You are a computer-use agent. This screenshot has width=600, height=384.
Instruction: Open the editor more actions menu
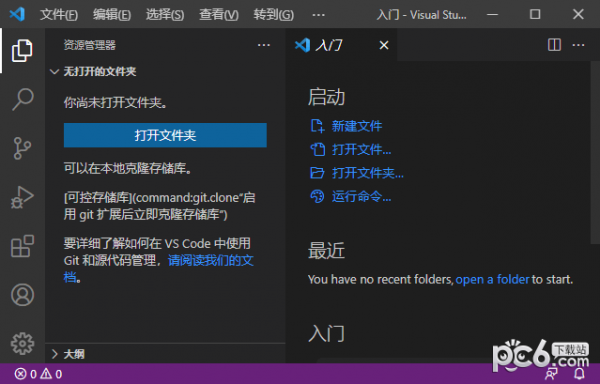point(578,45)
